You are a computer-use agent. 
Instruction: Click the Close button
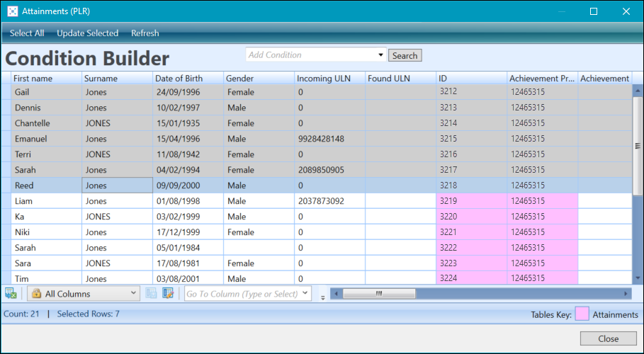609,339
